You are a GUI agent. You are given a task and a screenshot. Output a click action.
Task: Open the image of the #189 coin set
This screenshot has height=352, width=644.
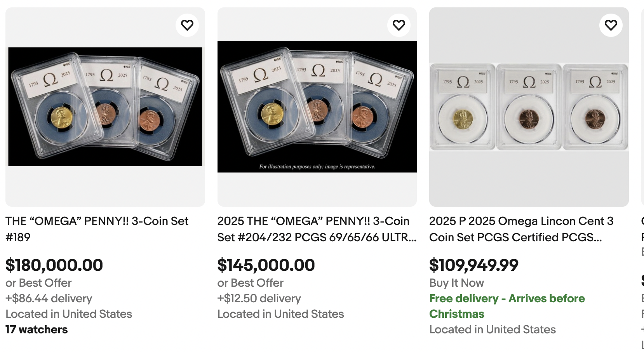(105, 107)
